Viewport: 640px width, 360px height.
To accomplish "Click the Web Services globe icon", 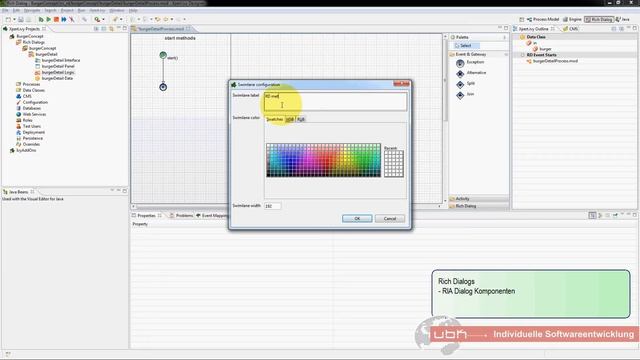I will [18, 114].
